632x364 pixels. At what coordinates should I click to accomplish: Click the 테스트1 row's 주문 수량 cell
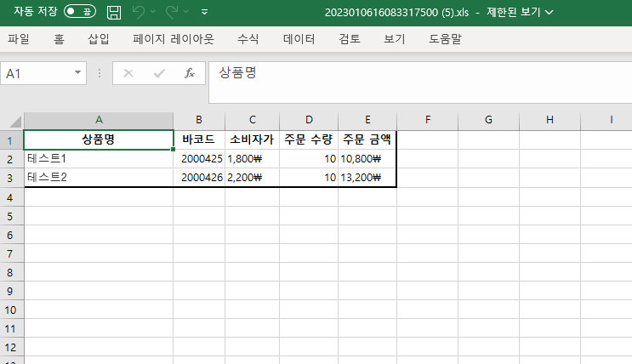pyautogui.click(x=309, y=159)
